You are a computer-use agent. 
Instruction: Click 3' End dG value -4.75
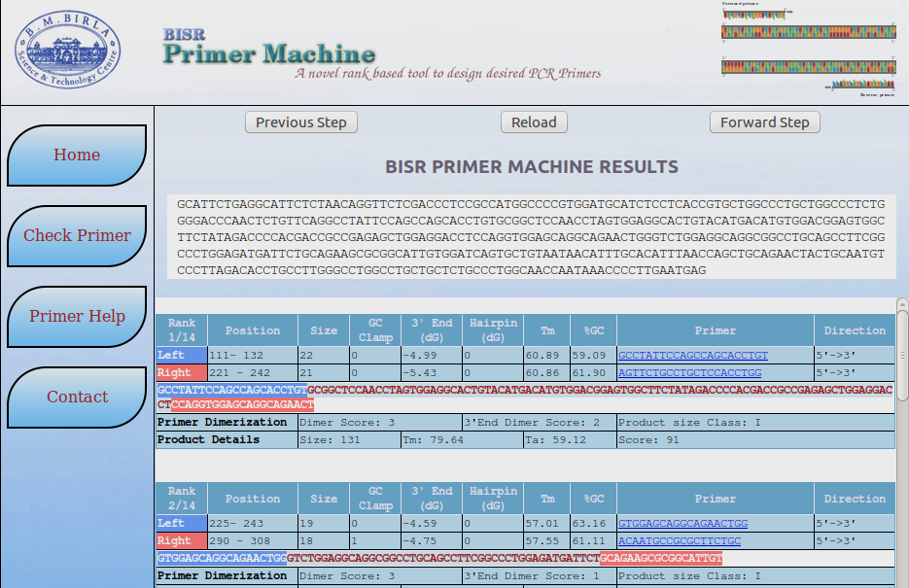(432, 540)
